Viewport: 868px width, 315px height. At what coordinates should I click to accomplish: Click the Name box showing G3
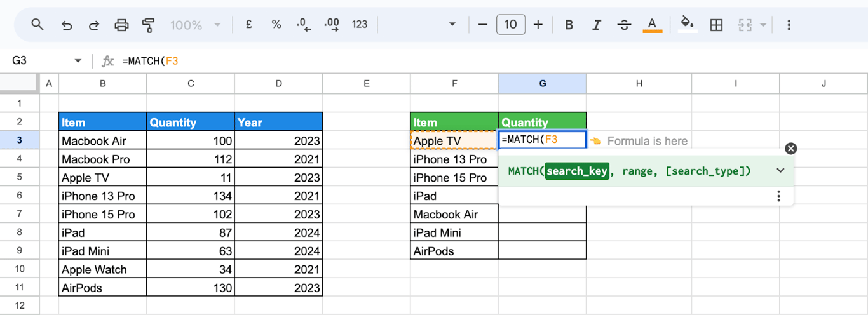coord(39,60)
